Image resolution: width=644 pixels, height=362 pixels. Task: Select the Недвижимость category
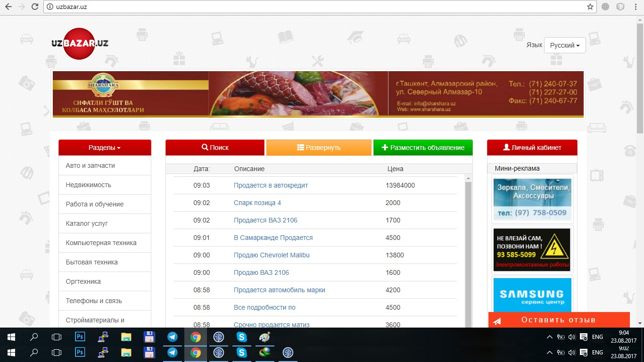(x=105, y=185)
